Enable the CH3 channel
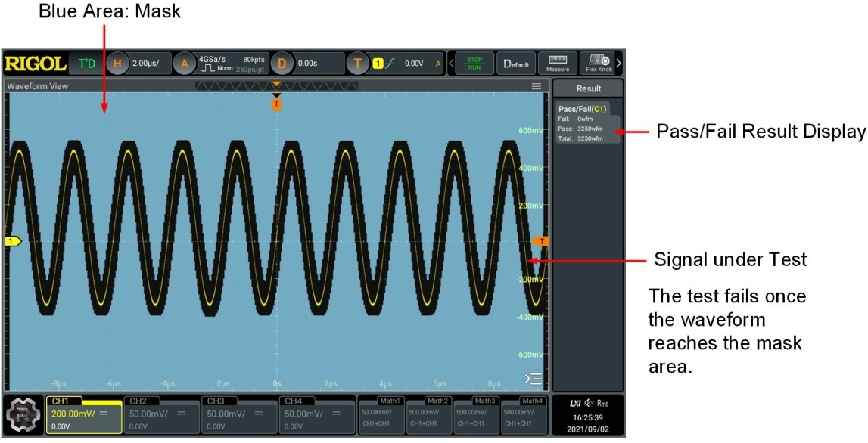Image resolution: width=868 pixels, height=443 pixels. click(238, 414)
